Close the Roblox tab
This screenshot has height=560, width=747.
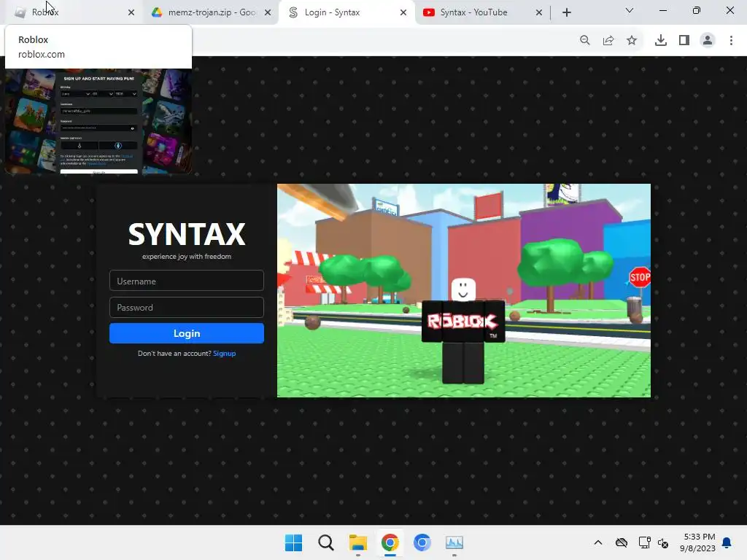pyautogui.click(x=131, y=12)
